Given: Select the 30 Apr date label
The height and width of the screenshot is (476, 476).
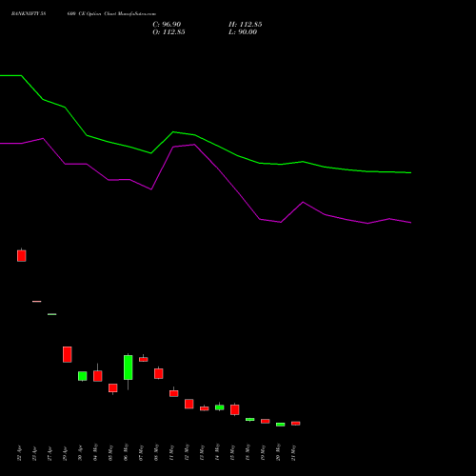Looking at the screenshot, I should 81,453.
